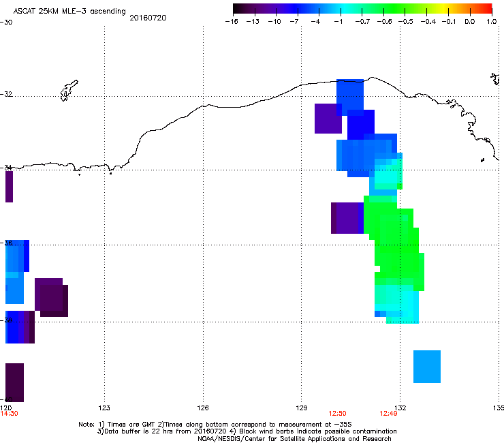Click the note about the 22 hr data buffer
The image size is (504, 443).
pyautogui.click(x=247, y=431)
